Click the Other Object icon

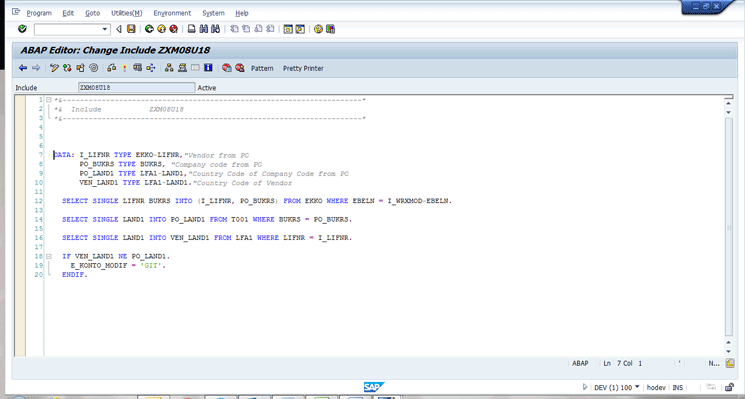pos(80,68)
